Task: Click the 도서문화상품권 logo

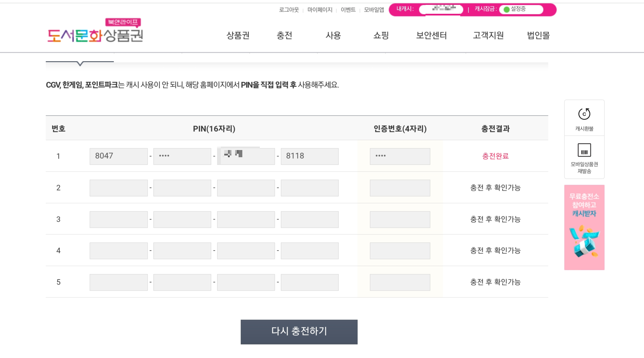Action: [x=95, y=36]
